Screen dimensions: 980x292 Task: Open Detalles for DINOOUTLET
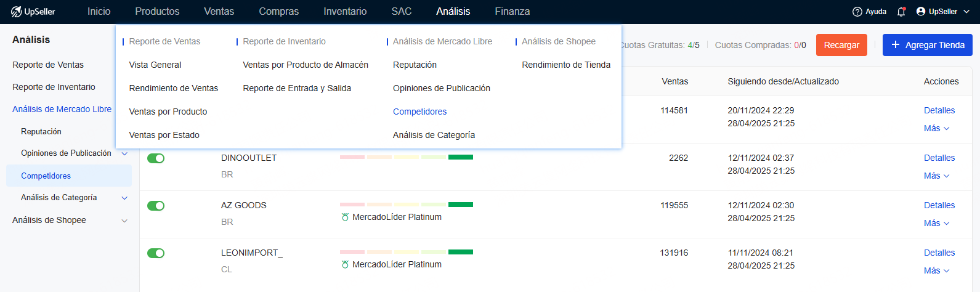coord(939,158)
